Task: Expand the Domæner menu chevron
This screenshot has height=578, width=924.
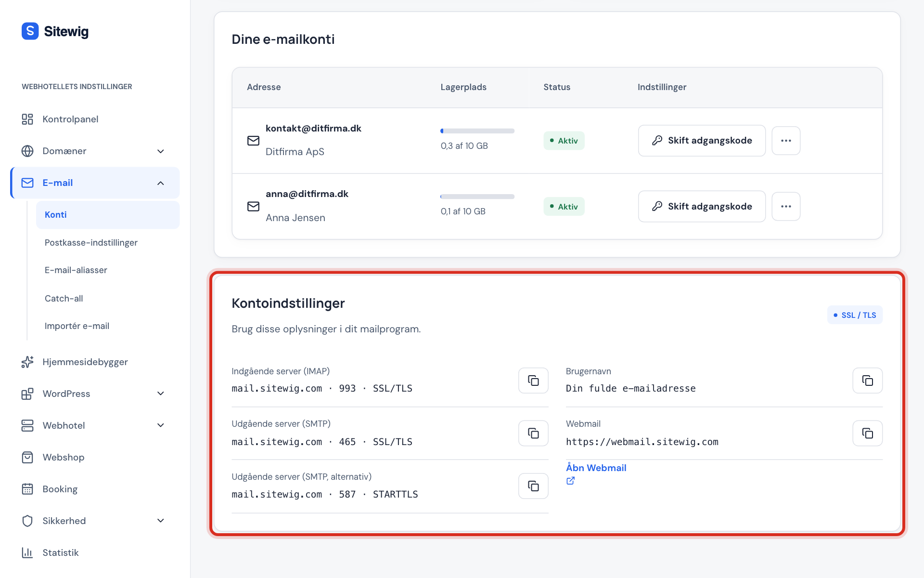Action: tap(161, 151)
